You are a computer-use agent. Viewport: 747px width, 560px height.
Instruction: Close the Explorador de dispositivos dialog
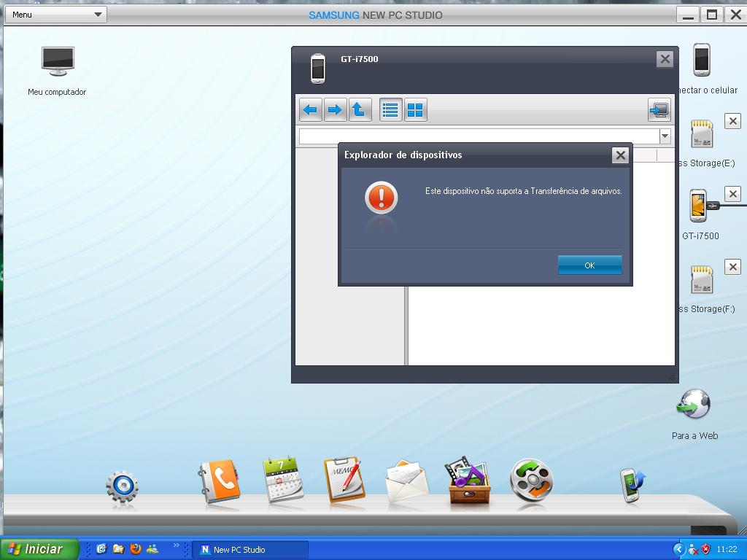click(x=620, y=155)
